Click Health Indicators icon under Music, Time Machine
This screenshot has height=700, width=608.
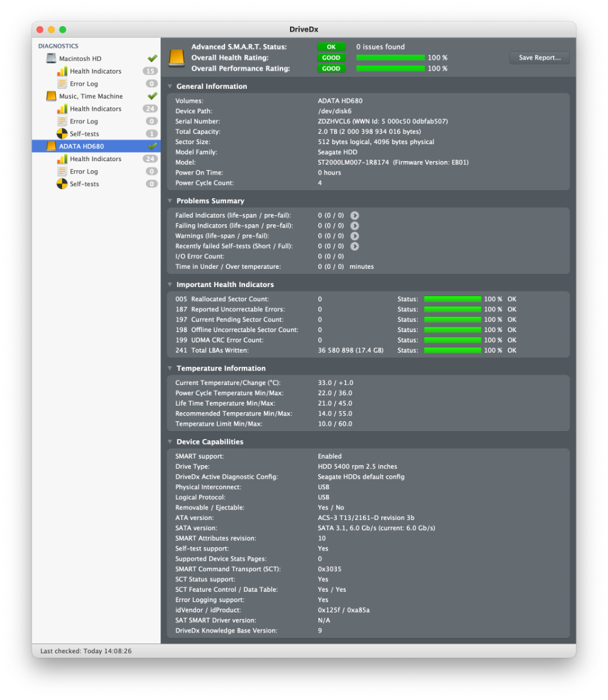[62, 108]
